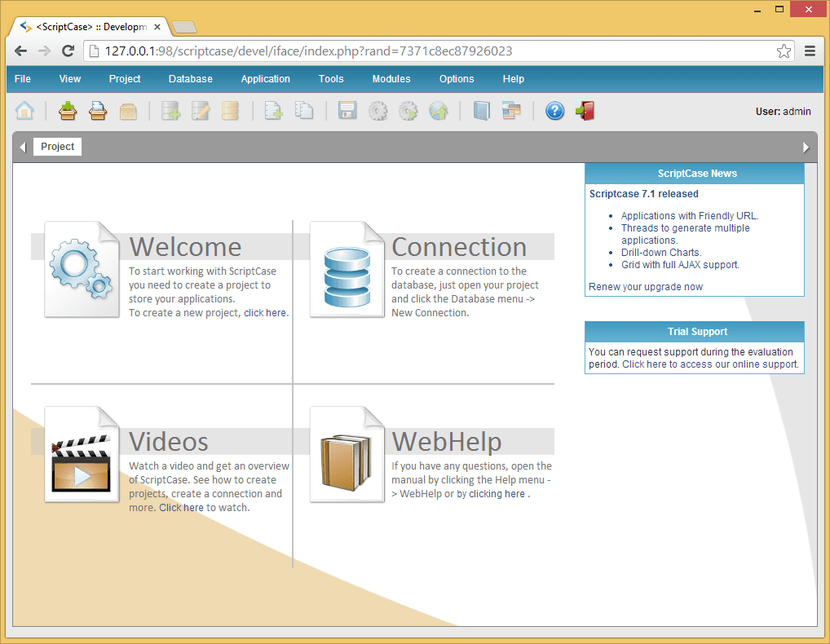Screen dimensions: 830x644
Task: Select the ScriptCase browser tab
Action: point(91,26)
